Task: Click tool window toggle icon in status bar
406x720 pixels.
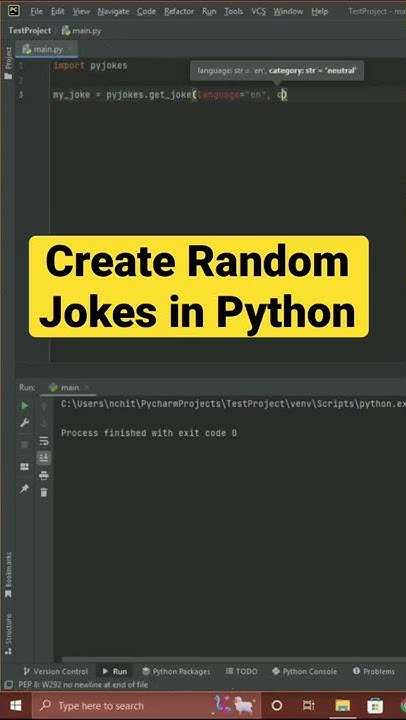Action: [x=8, y=685]
